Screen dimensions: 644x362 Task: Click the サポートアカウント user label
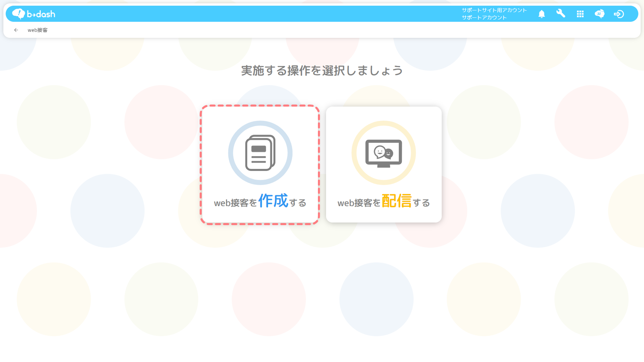[x=484, y=17]
